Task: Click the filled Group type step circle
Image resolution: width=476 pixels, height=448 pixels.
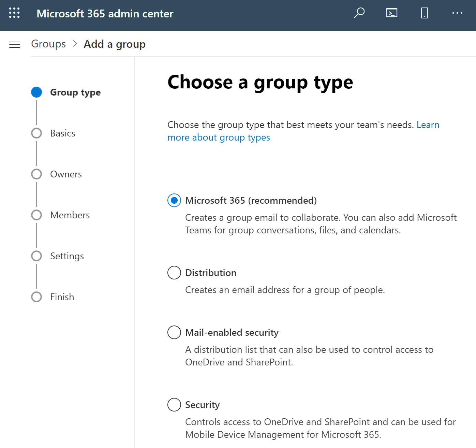Action: 36,92
